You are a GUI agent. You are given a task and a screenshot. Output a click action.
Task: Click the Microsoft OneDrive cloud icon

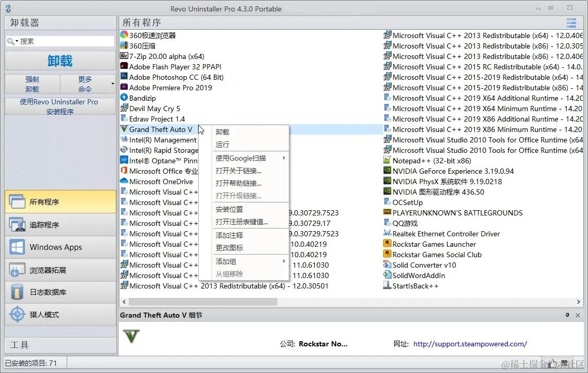click(x=124, y=181)
